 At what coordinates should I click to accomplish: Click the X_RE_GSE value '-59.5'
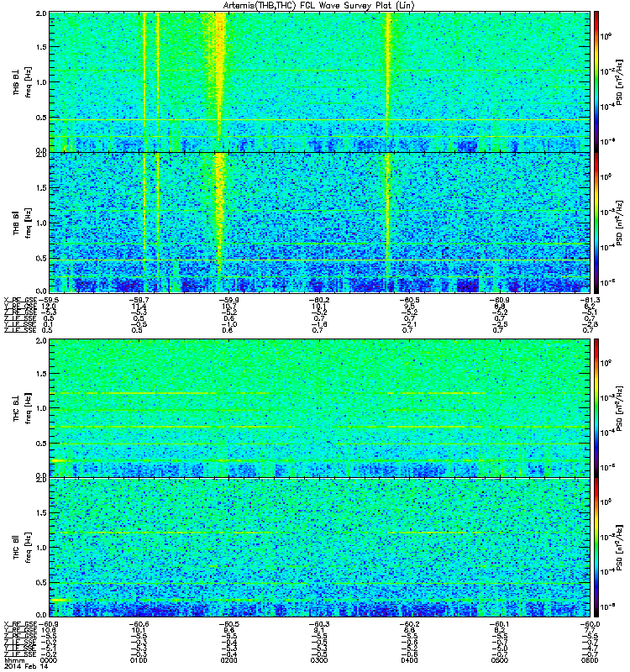[48, 300]
